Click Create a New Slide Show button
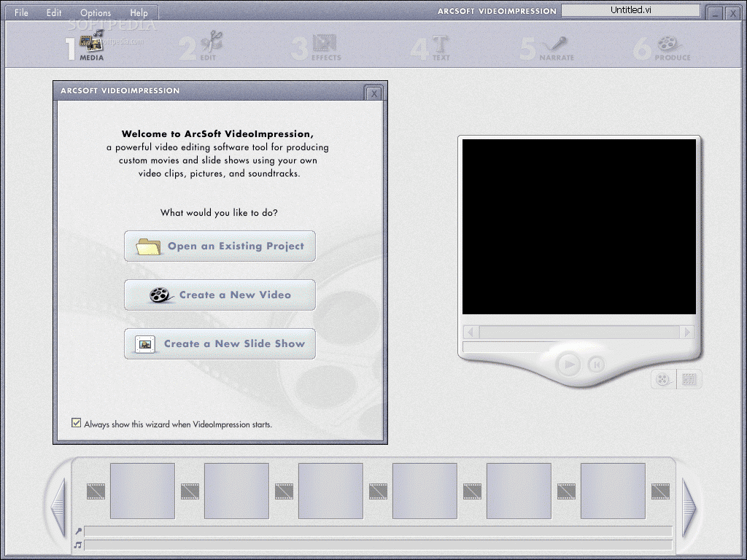The image size is (747, 560). [220, 344]
